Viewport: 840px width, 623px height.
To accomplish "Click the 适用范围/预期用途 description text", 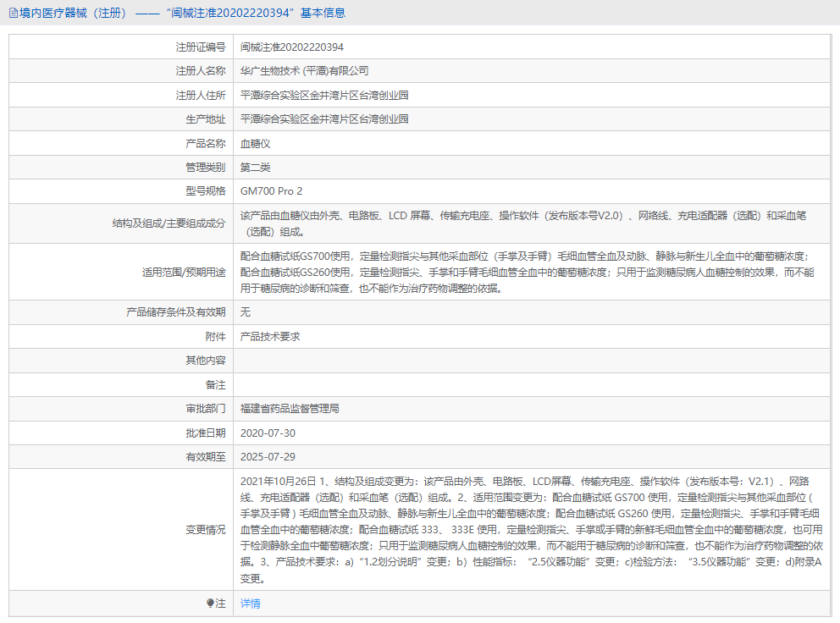I will pyautogui.click(x=528, y=272).
